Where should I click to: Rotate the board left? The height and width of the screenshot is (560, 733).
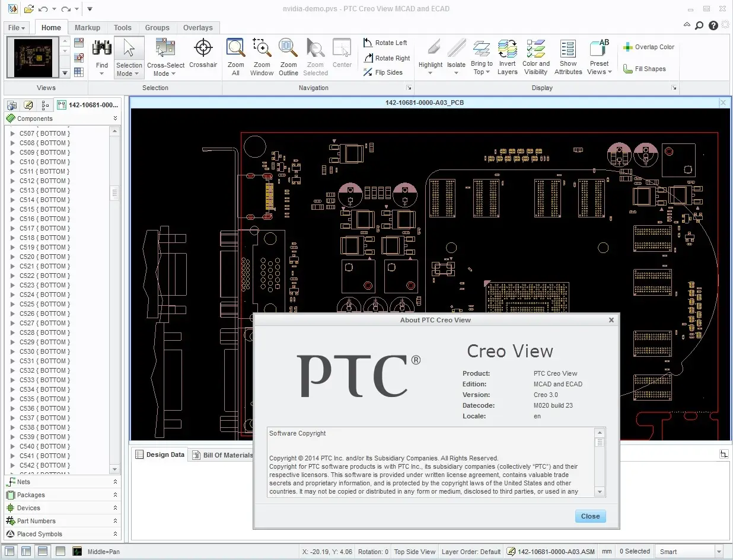point(385,43)
